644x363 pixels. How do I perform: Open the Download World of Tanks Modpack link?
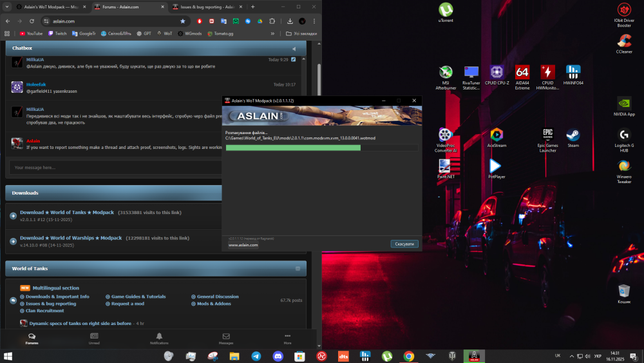tap(67, 213)
